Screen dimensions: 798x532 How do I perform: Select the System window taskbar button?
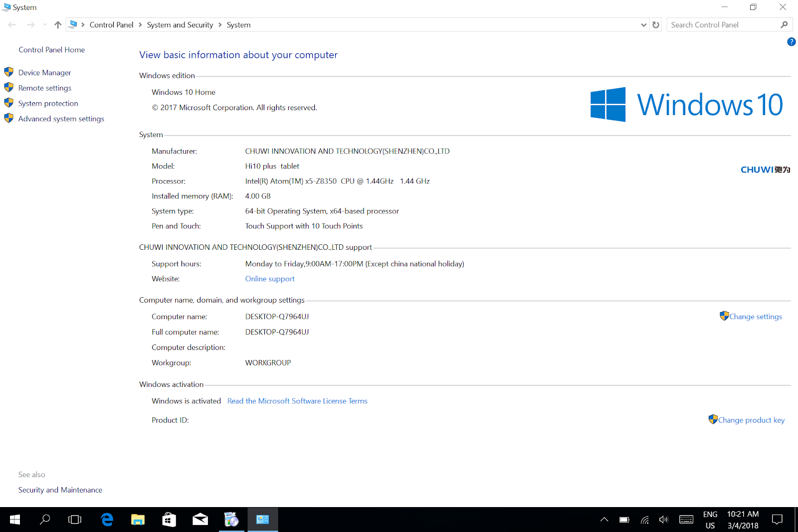[263, 520]
